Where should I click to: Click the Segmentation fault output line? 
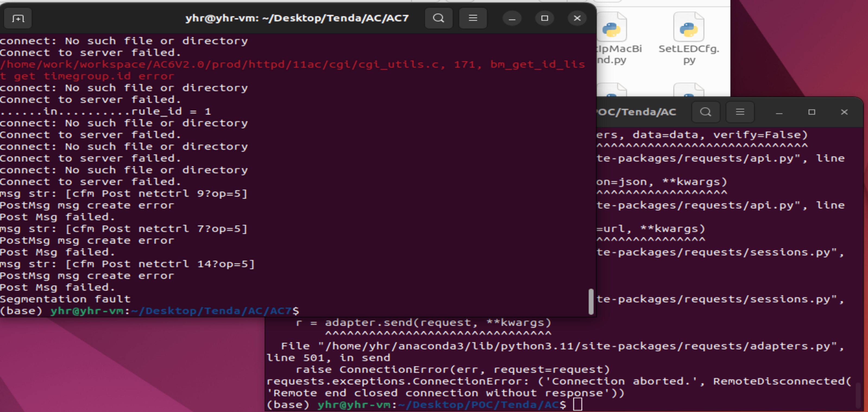click(65, 299)
